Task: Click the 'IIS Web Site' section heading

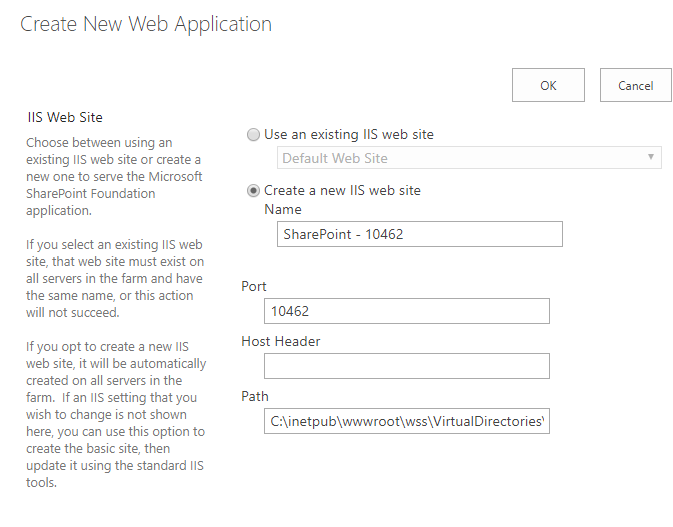Action: [x=65, y=118]
